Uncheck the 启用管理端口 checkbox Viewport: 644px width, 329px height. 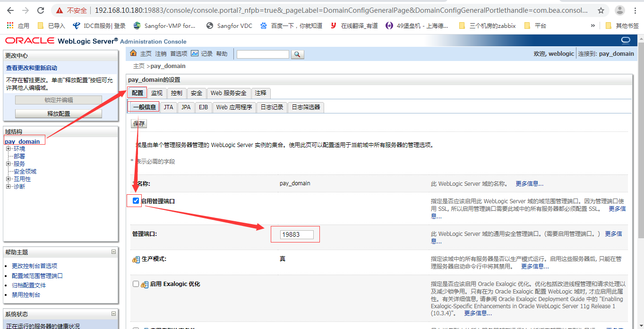(136, 201)
